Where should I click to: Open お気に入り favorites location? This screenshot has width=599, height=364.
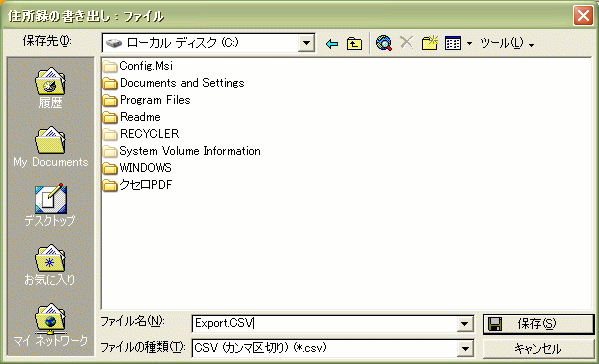50,265
